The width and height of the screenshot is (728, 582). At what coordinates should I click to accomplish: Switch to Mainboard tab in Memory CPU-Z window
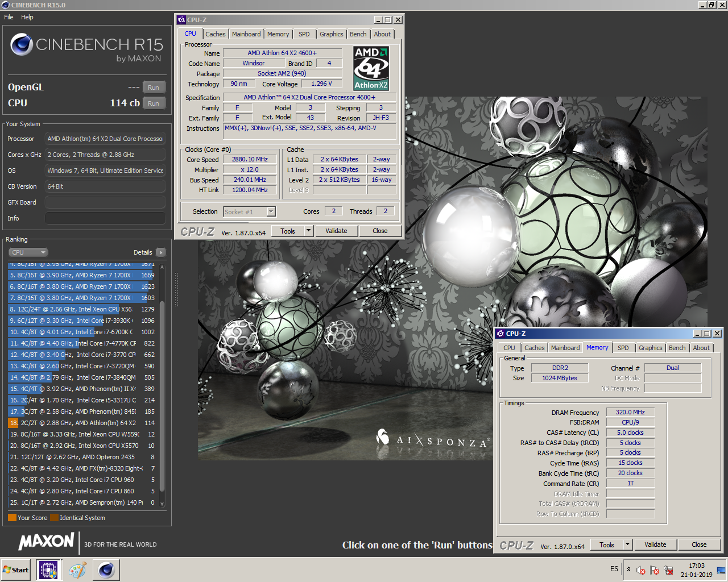[x=565, y=348]
